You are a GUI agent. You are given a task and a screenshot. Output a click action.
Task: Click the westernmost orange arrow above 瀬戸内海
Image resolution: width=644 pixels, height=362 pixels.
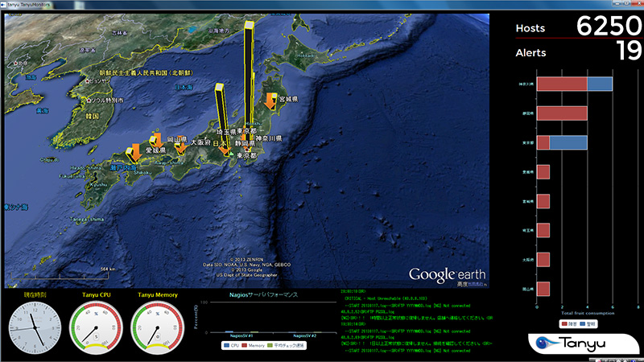136,152
